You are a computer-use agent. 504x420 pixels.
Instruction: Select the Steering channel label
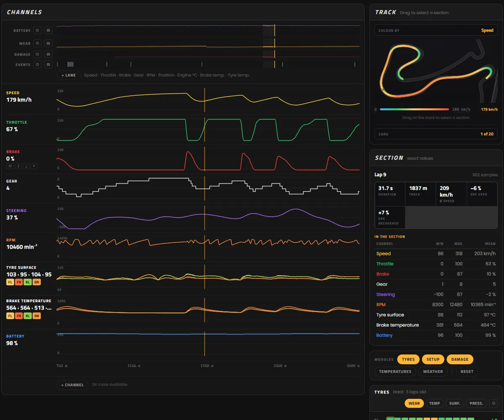click(16, 210)
